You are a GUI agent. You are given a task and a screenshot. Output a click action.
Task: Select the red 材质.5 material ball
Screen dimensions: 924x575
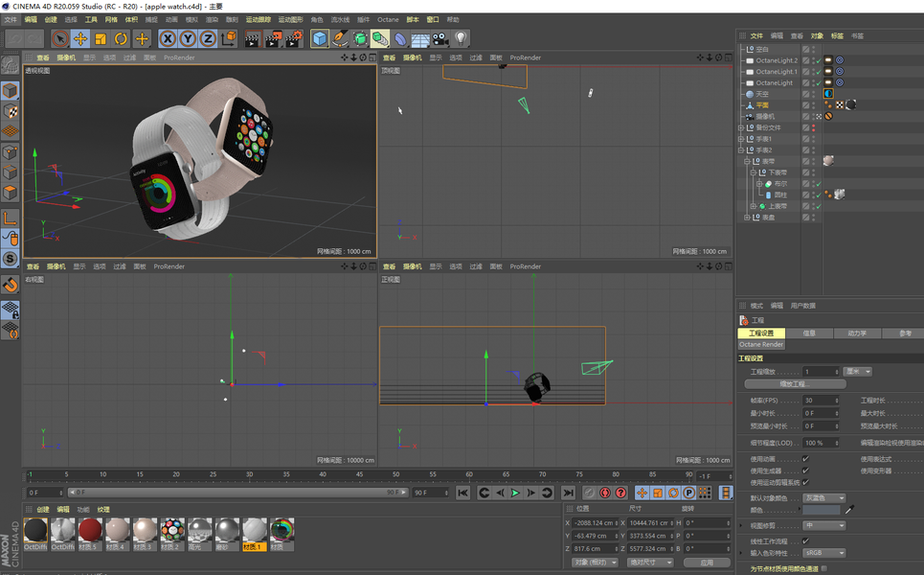(x=90, y=530)
